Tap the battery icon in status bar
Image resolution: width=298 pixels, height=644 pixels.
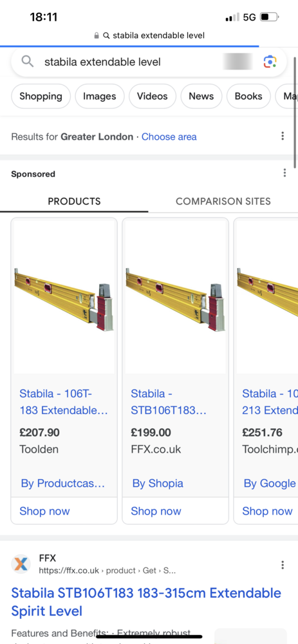coord(269,17)
